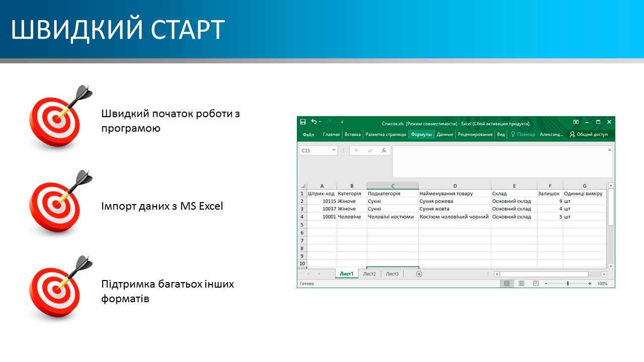Click cell 'Найменування товару'
644x362 pixels.
coord(455,194)
